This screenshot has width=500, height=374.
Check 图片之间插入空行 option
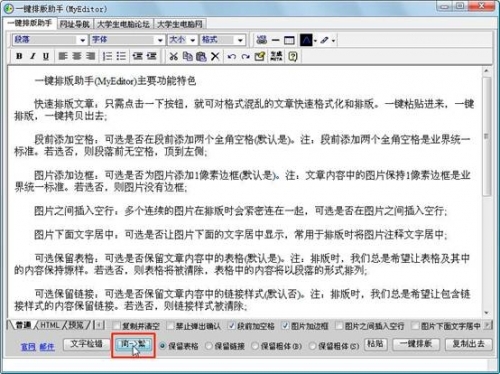(x=339, y=326)
